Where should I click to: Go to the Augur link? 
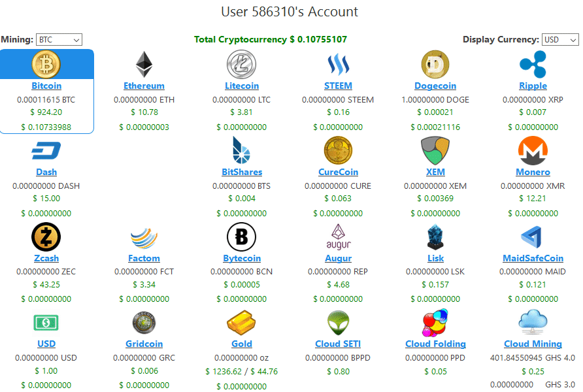coord(338,258)
